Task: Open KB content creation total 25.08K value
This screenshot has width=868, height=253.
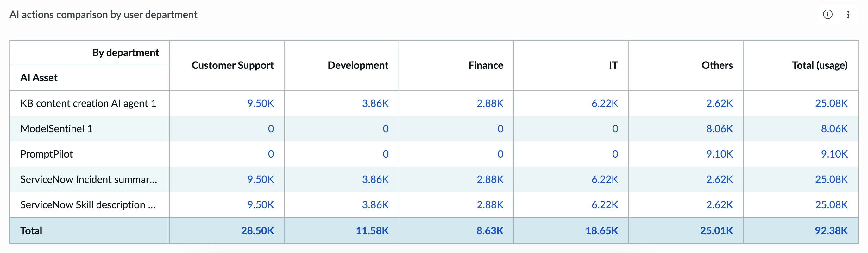Action: click(831, 103)
